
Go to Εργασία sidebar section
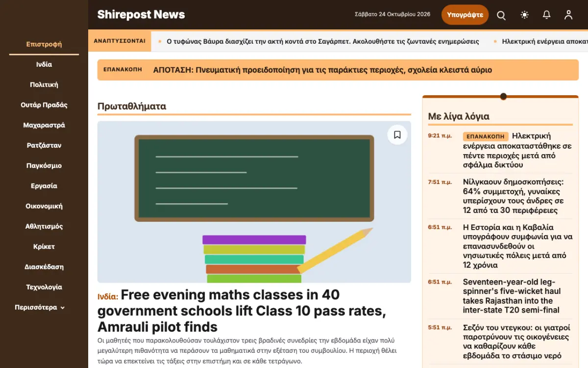coord(44,186)
